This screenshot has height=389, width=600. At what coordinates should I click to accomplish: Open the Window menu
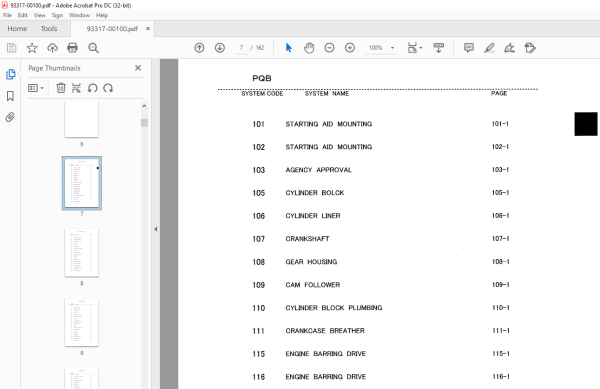(79, 15)
